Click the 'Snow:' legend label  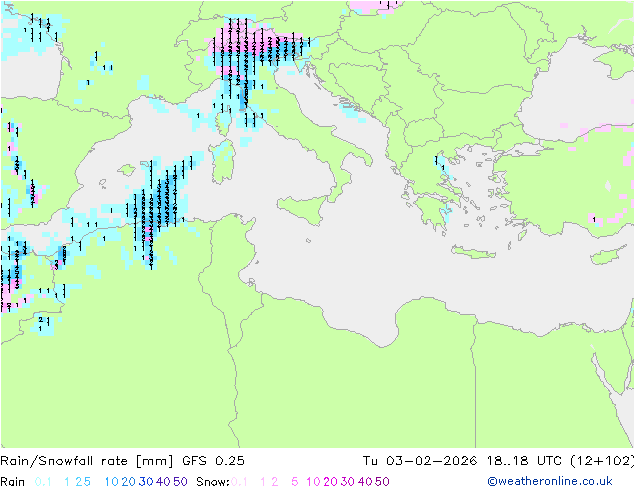click(x=213, y=482)
